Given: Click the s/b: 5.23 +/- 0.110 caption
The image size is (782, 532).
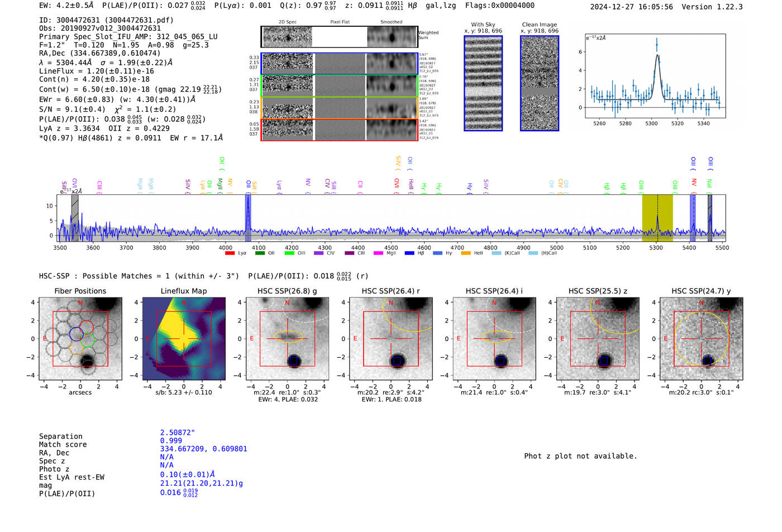Looking at the screenshot, I should pos(184,392).
